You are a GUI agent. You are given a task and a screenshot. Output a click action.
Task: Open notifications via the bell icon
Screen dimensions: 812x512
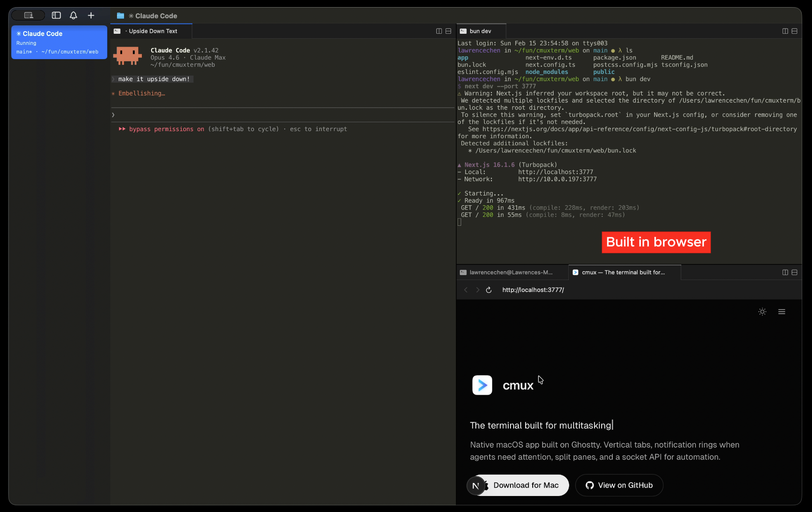73,15
